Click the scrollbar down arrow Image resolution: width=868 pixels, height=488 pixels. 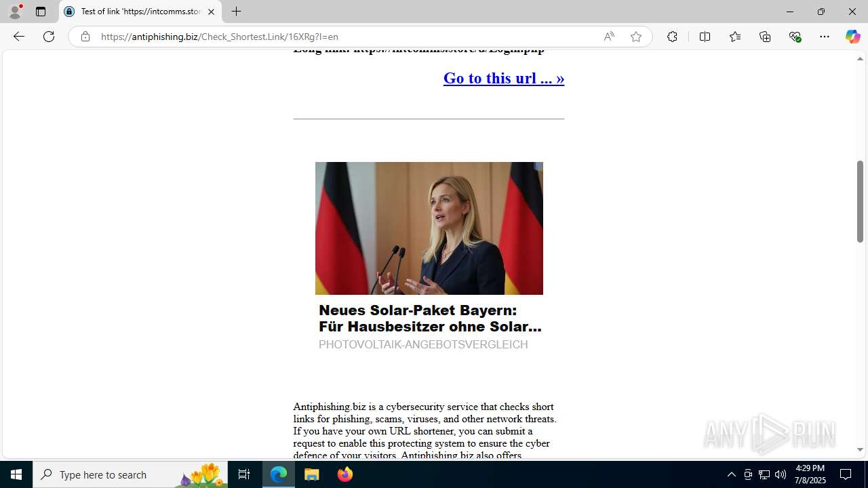(x=860, y=449)
